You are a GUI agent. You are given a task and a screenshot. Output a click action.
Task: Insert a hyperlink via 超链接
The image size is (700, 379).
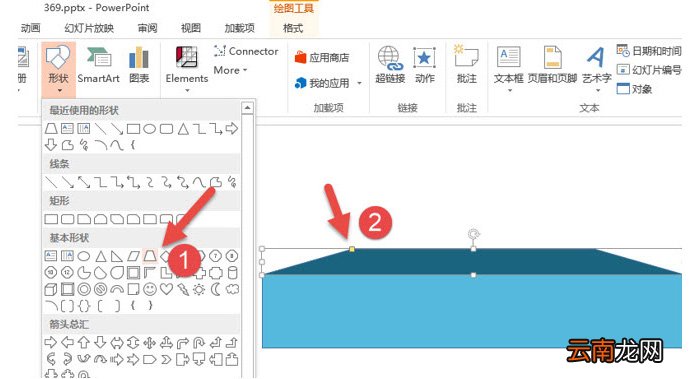click(x=390, y=65)
